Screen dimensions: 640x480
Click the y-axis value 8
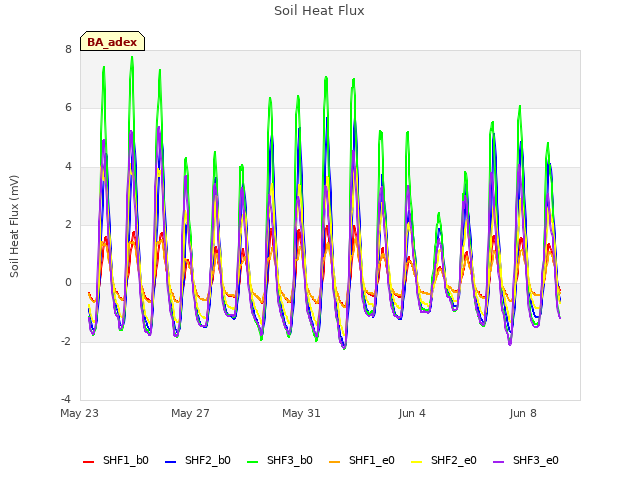pyautogui.click(x=68, y=49)
